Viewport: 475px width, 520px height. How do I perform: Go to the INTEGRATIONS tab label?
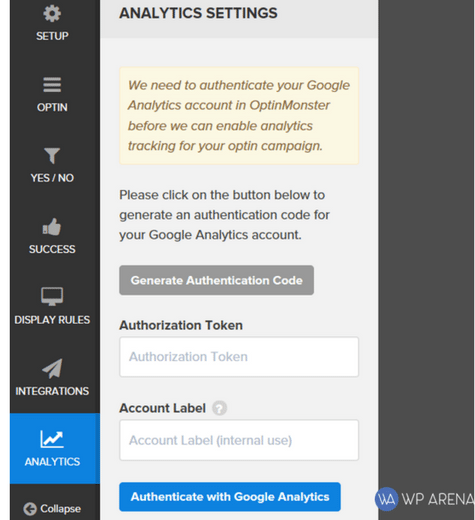coord(52,391)
